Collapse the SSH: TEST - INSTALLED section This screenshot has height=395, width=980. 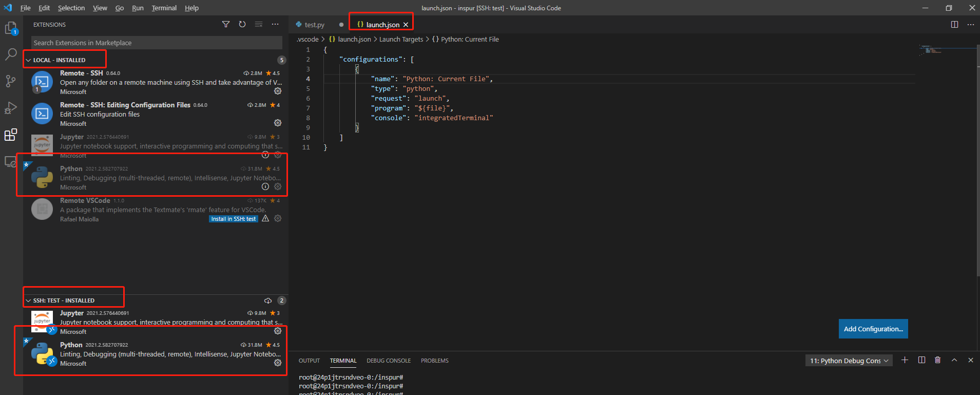29,300
